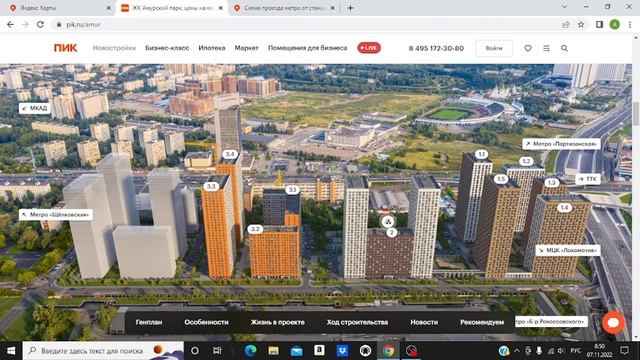Click Метро «Щёлковская» direction label
640x360 pixels.
point(56,215)
